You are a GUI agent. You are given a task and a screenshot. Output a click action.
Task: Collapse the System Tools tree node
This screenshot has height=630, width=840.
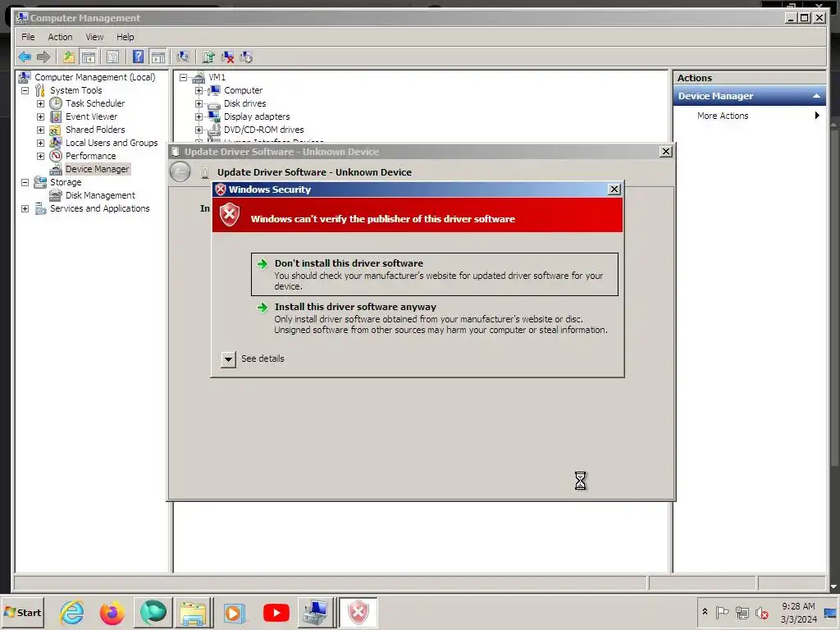tap(25, 90)
